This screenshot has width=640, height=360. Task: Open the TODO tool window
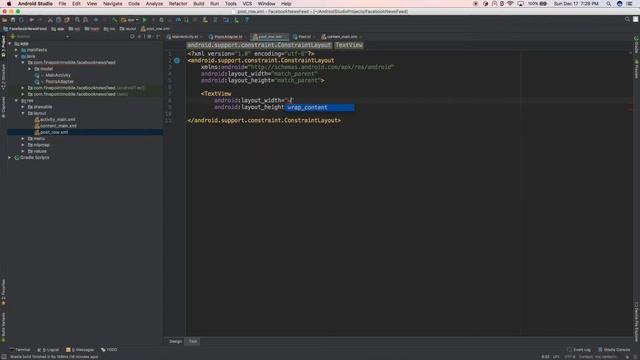click(109, 350)
